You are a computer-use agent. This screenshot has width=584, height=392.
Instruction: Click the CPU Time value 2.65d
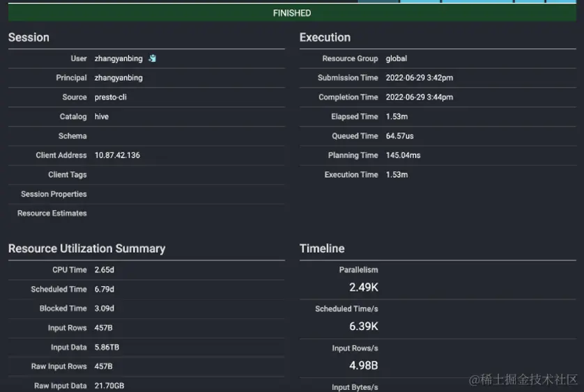point(105,270)
